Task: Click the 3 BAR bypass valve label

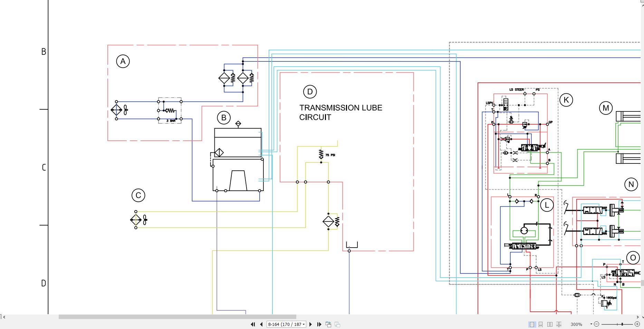Action: coord(171,121)
